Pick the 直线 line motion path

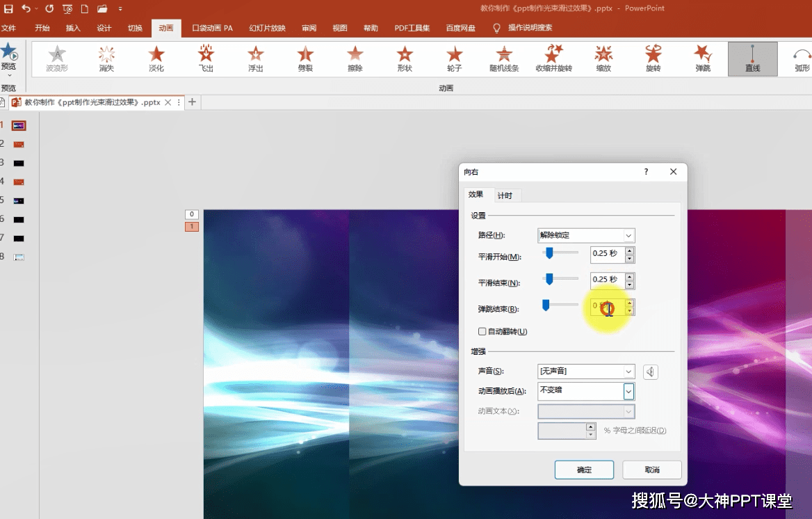[752, 58]
